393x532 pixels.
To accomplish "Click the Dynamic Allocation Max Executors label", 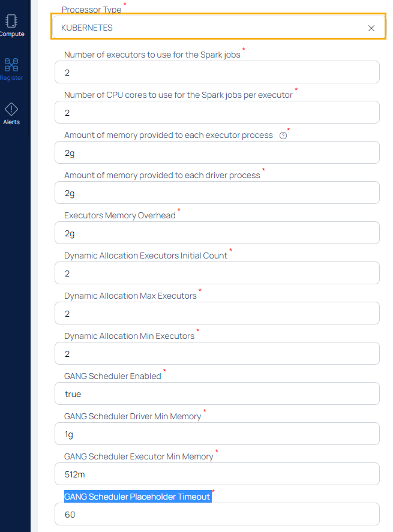I will pos(130,296).
